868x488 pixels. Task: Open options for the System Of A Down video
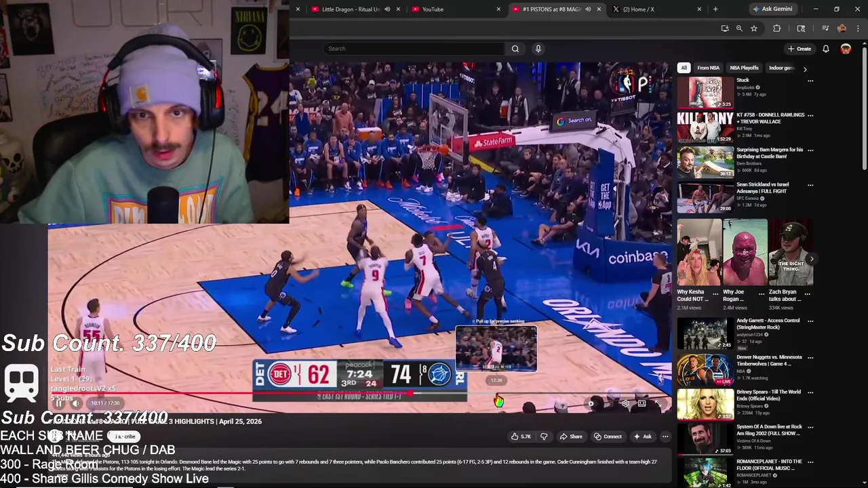(810, 427)
